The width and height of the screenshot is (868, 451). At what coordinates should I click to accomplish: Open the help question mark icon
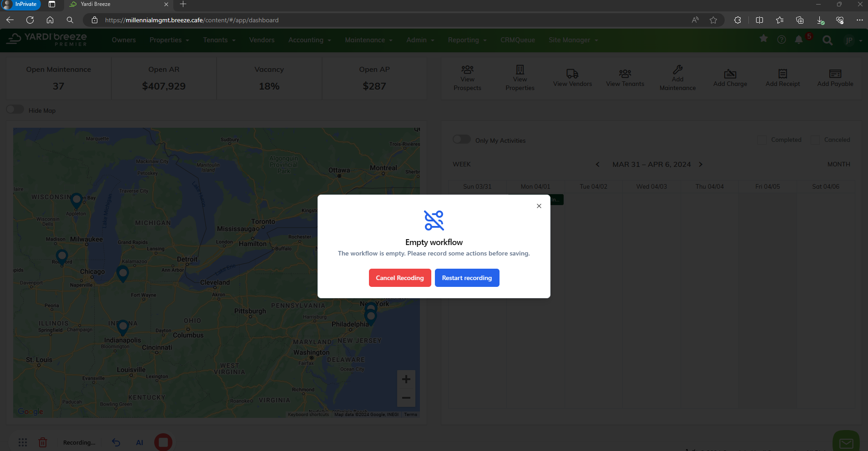[x=781, y=40]
